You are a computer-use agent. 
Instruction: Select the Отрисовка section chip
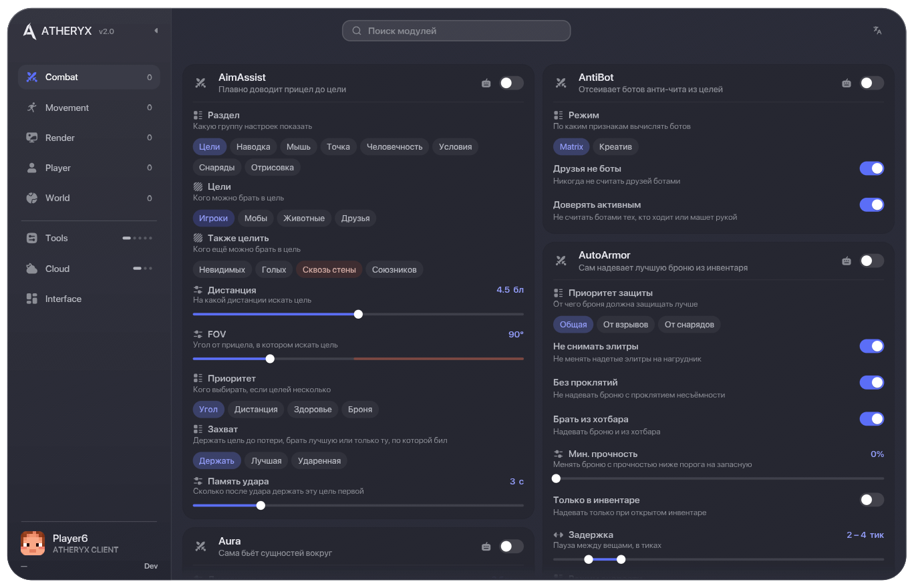pos(273,168)
